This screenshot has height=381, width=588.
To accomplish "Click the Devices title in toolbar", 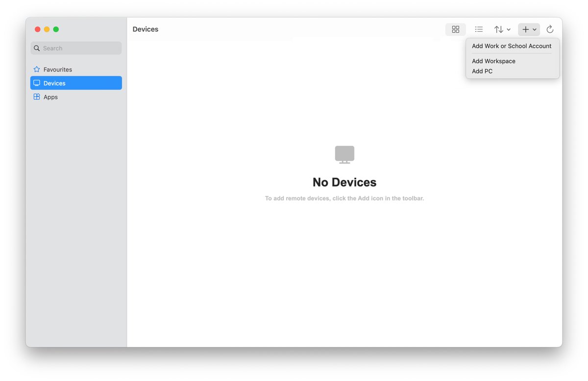I will [146, 29].
